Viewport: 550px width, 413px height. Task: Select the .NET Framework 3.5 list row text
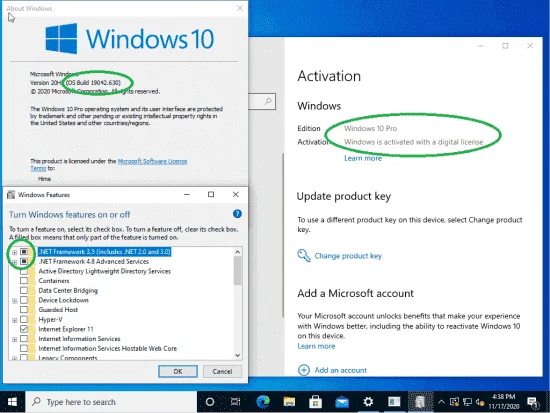click(x=105, y=252)
